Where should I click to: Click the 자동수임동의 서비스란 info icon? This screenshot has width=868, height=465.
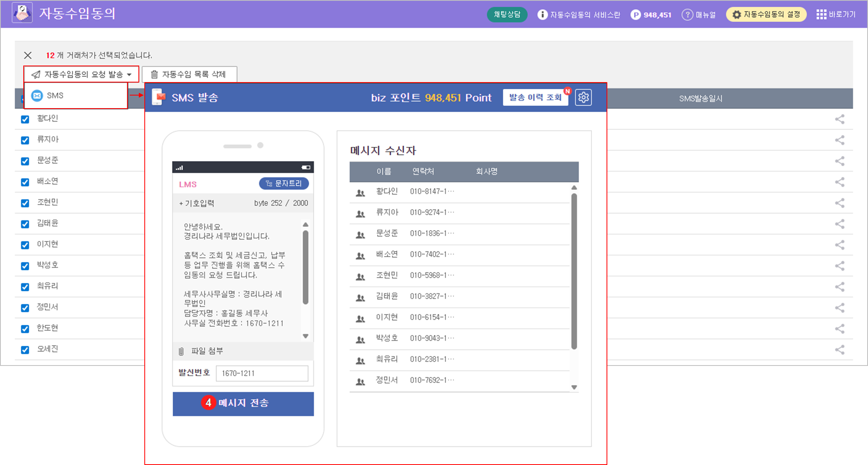point(543,15)
